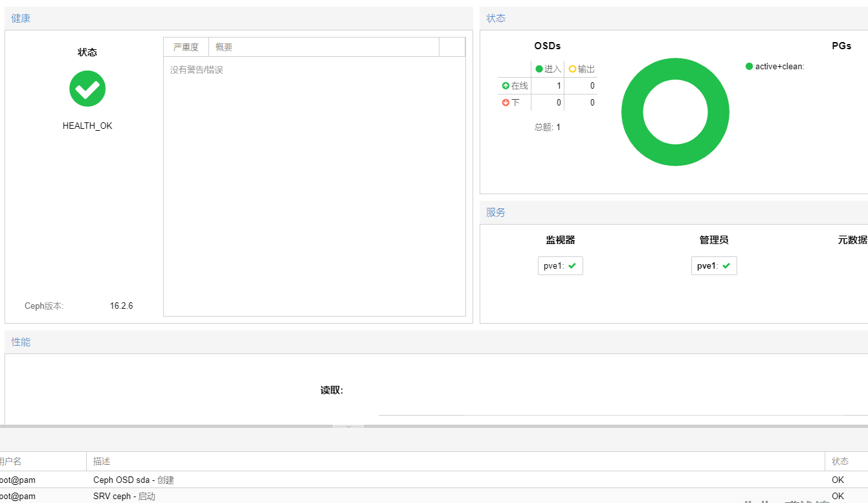Click the yellow circle next to 输出

point(572,69)
